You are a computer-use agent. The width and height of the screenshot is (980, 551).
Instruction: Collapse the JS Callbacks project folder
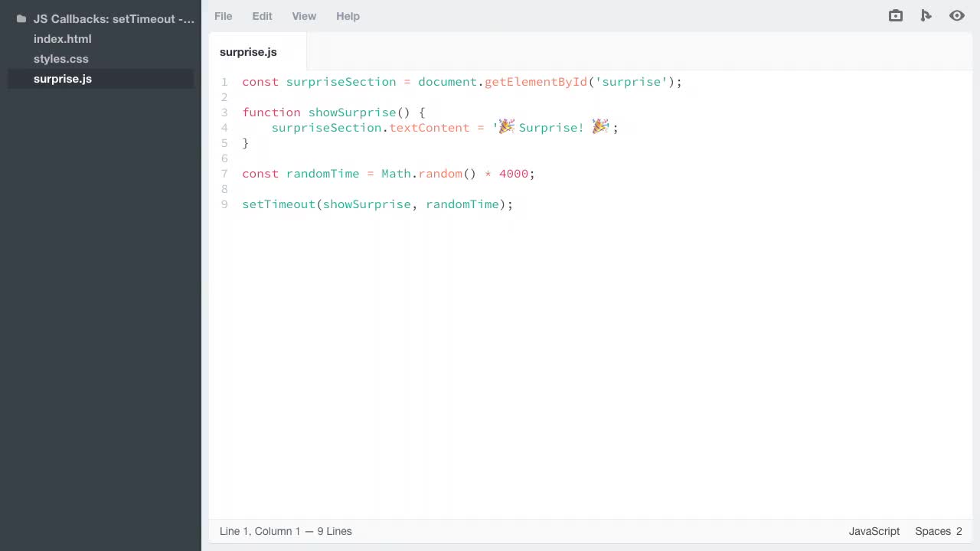(x=113, y=19)
